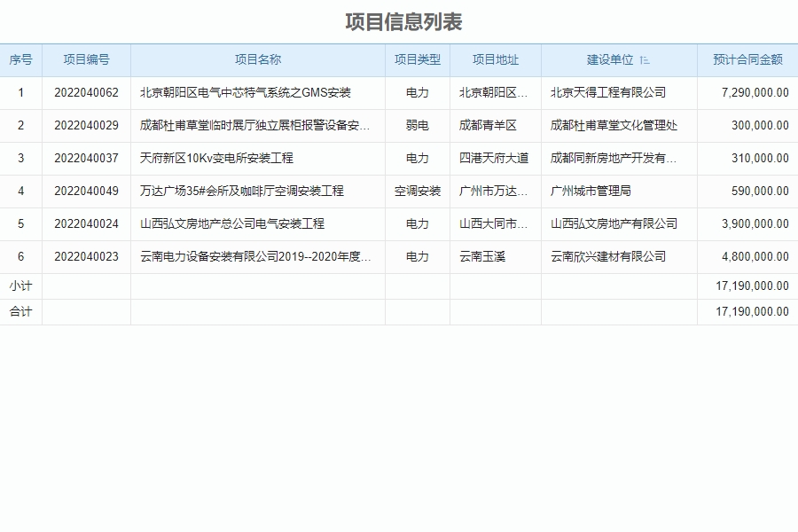Screen dimensions: 798x532
Task: Select the 项目名称 column header
Action: tap(258, 60)
